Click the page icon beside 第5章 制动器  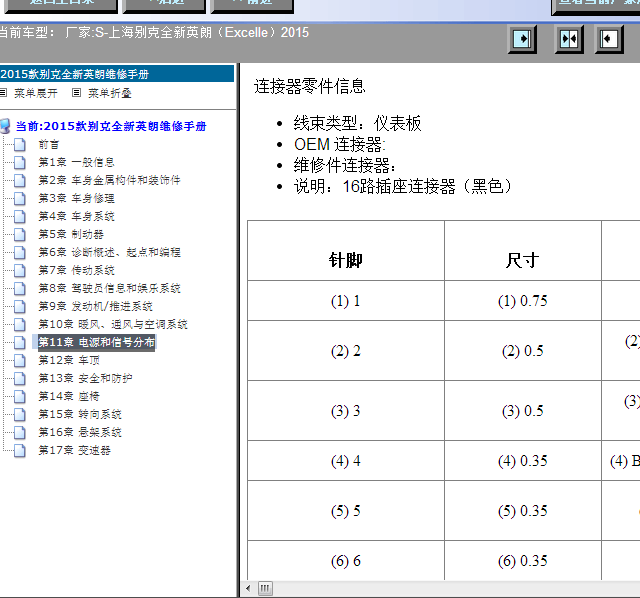coord(20,234)
